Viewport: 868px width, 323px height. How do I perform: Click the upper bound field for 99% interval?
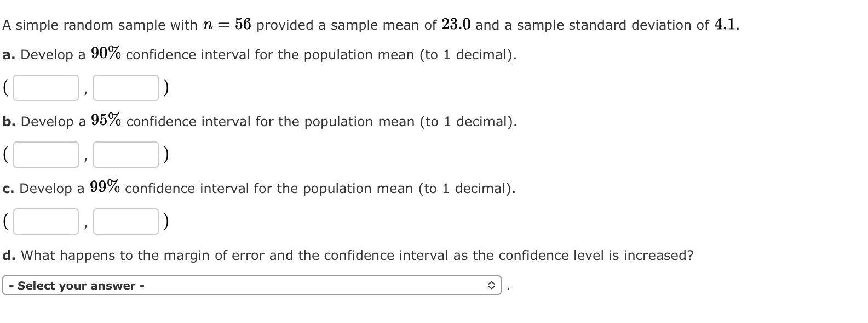click(x=125, y=220)
